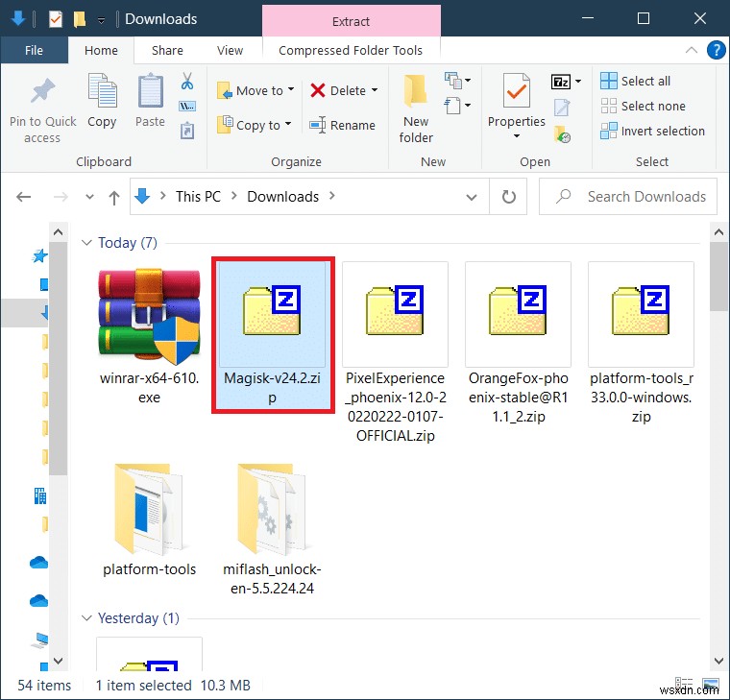
Task: Click the Help question mark icon
Action: click(716, 50)
